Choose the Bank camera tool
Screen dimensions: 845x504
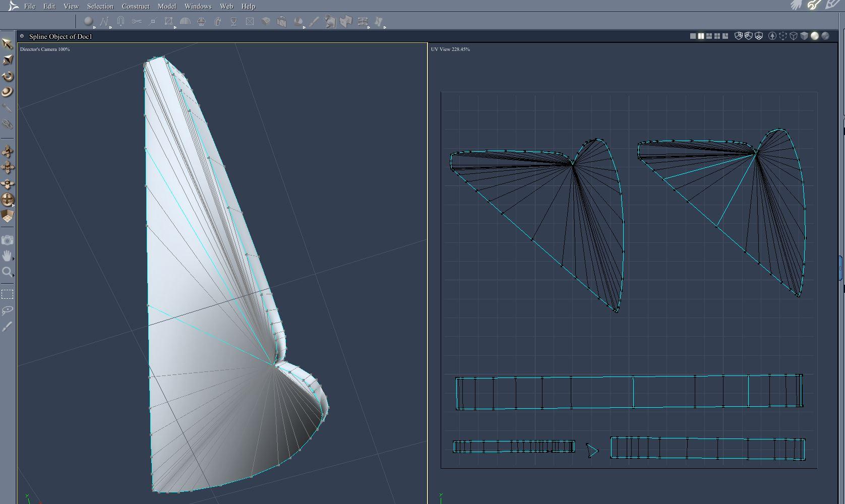pyautogui.click(x=7, y=183)
